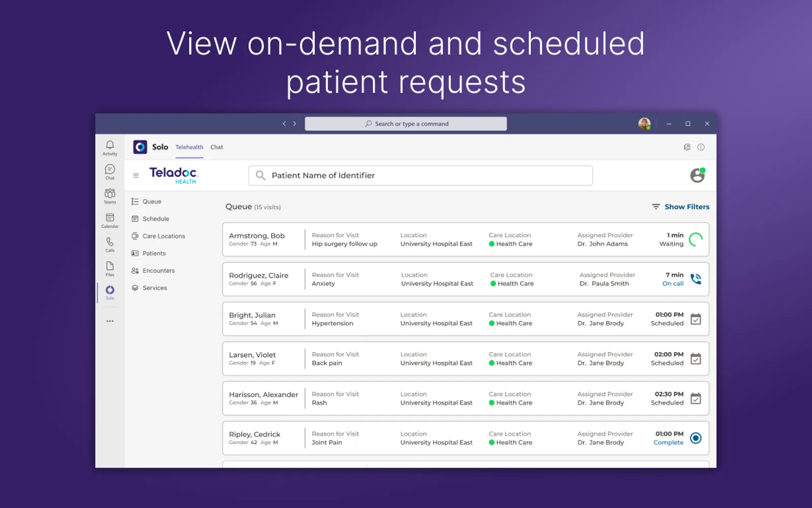812x508 pixels.
Task: Click the Teams user avatar in title bar
Action: (x=645, y=123)
